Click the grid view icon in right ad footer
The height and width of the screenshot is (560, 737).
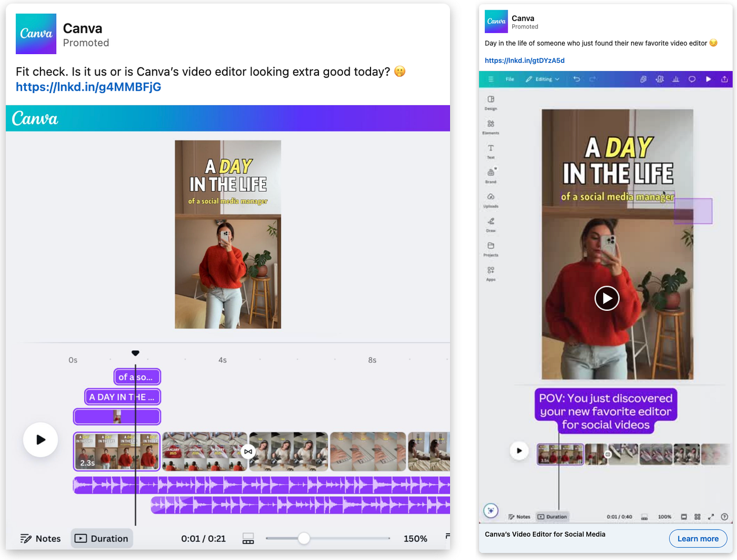pyautogui.click(x=698, y=517)
